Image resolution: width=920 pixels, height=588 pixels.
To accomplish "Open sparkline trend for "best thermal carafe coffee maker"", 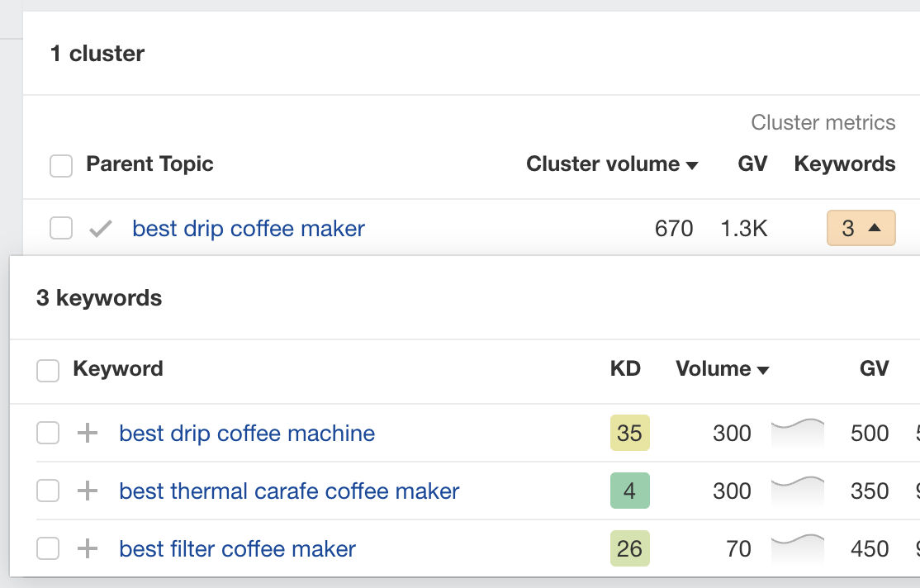I will (797, 491).
